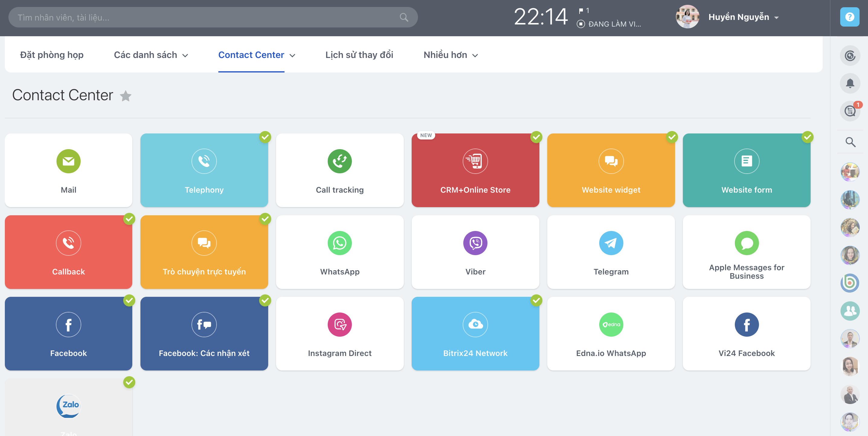Open the Website form icon
868x436 pixels.
747,161
